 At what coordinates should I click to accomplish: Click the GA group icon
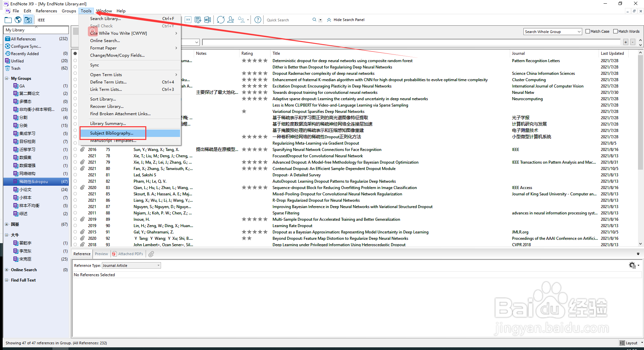16,86
